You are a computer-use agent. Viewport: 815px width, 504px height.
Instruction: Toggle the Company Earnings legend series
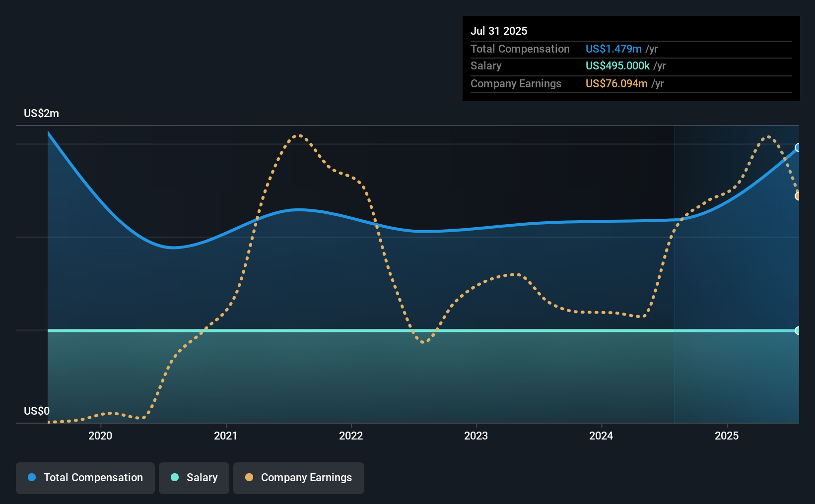299,478
